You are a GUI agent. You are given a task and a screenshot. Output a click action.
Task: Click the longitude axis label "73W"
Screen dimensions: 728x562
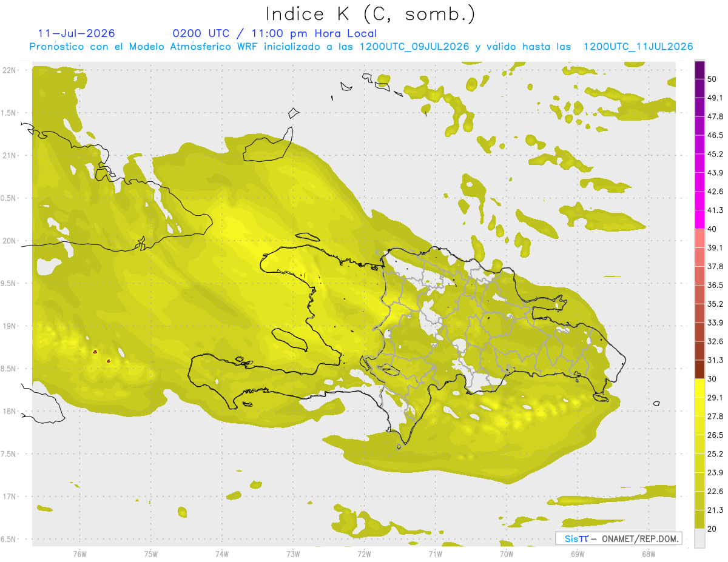point(293,554)
